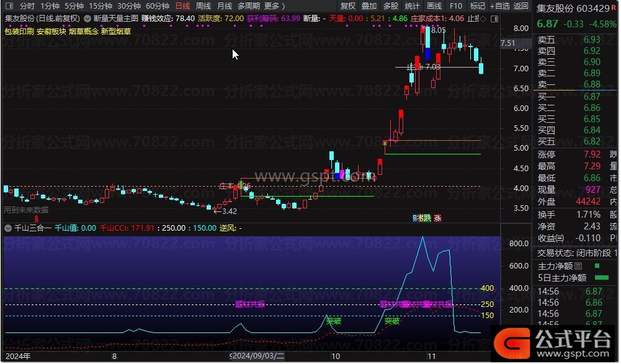Click the 新型烟草 concept tag

tap(115, 31)
